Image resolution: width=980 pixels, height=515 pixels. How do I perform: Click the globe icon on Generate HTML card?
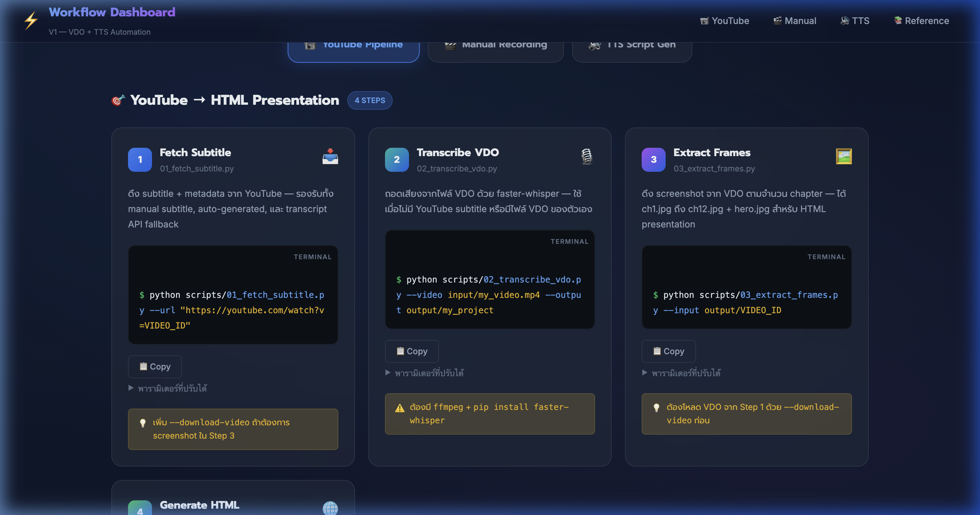coord(330,508)
